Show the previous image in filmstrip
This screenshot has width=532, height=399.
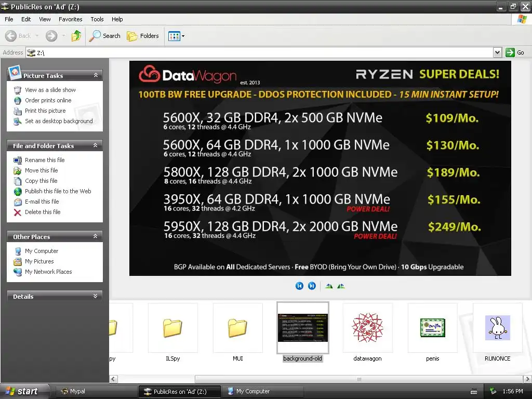tap(299, 286)
